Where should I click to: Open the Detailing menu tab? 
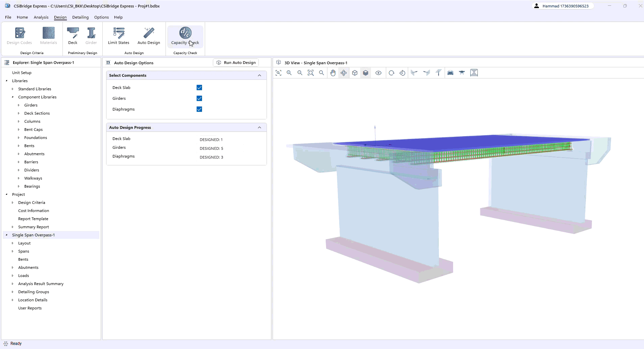(x=80, y=17)
